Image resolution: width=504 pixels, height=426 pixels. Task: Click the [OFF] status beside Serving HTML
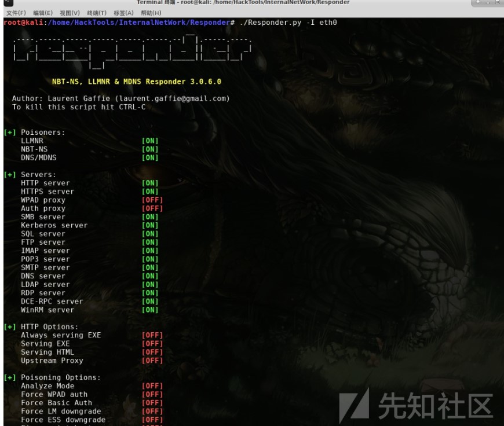point(152,352)
